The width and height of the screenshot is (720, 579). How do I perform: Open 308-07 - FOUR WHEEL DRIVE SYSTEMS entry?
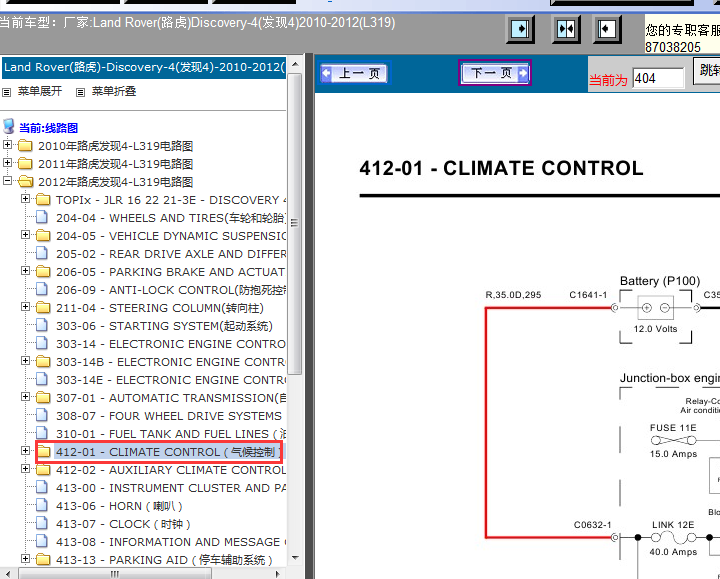(169, 416)
